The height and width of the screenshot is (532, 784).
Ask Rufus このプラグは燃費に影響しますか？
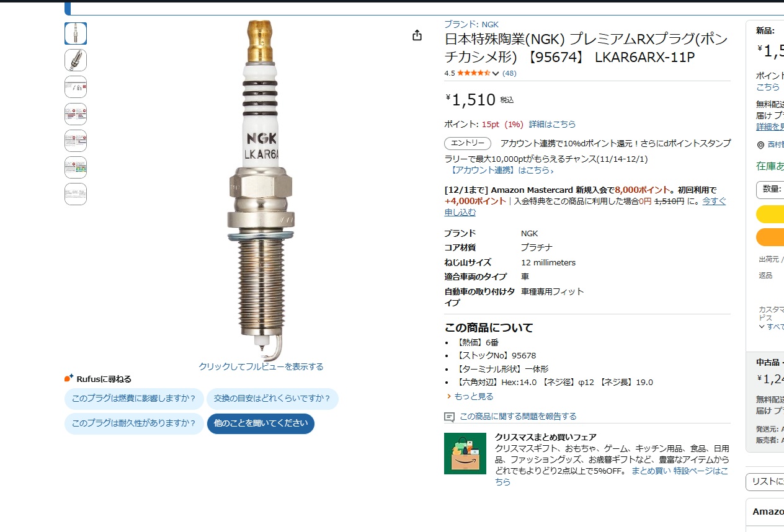134,399
